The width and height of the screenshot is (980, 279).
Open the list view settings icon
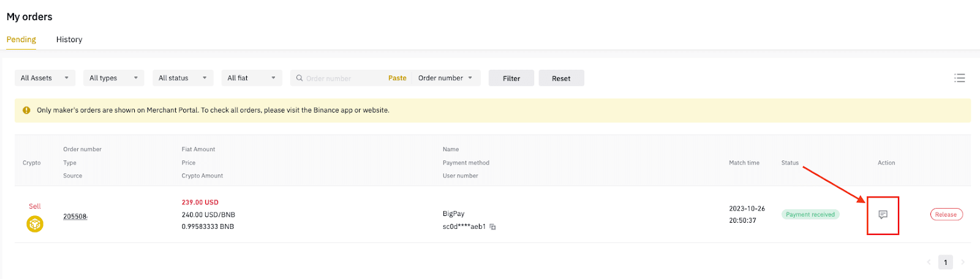click(x=960, y=78)
